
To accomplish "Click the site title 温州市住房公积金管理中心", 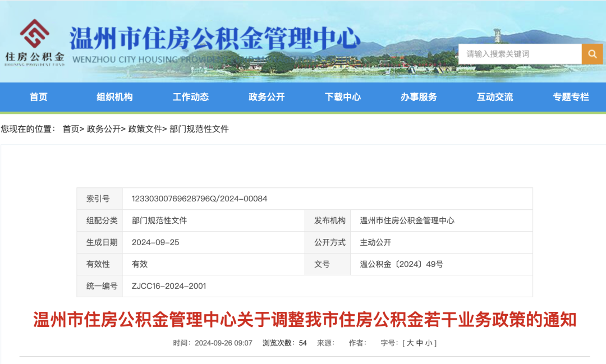I will click(x=215, y=39).
